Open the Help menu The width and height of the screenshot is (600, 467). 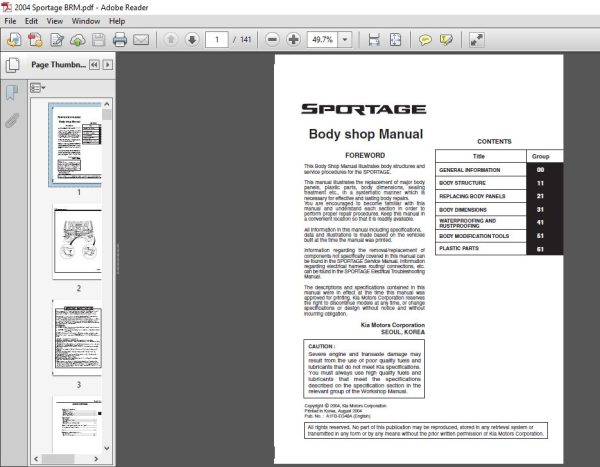[117, 21]
